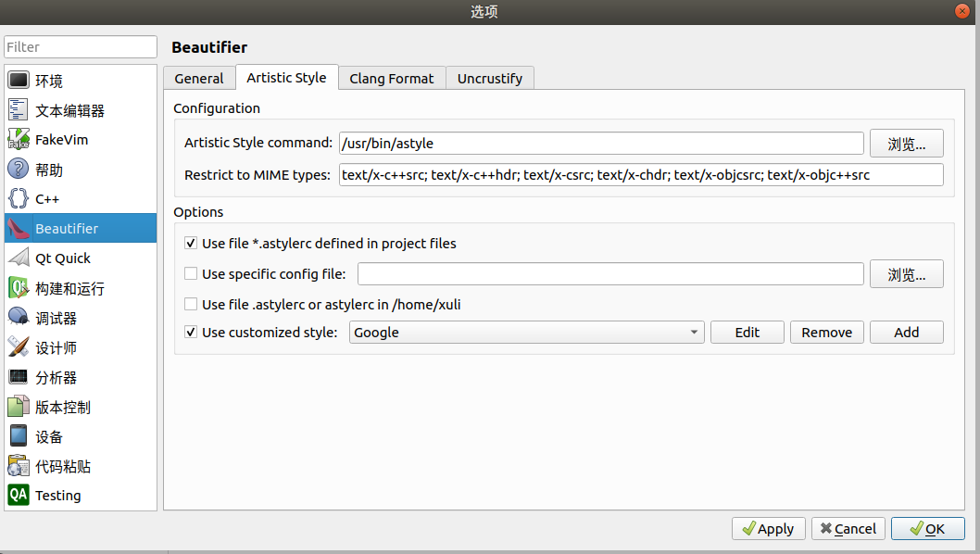Click 浏览 next to Artistic Style command
Viewport: 980px width, 554px height.
click(x=906, y=143)
